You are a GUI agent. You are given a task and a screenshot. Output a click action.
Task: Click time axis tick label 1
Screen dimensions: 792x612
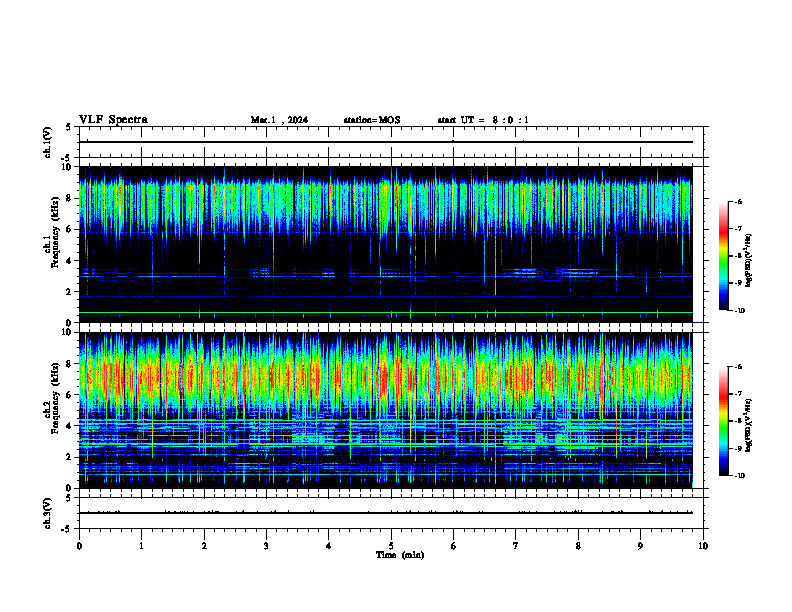pos(141,546)
